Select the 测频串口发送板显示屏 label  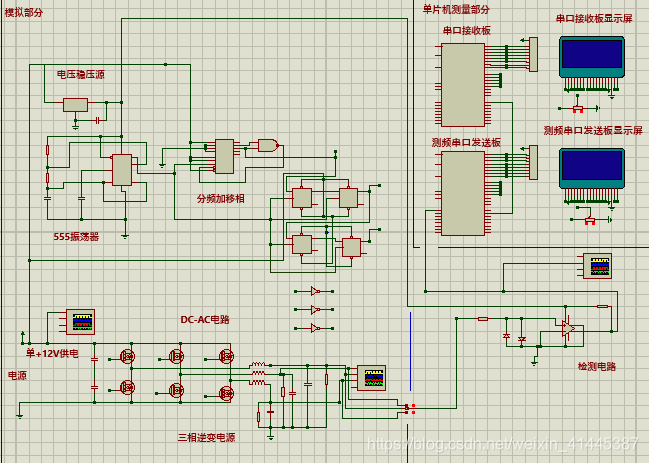[x=593, y=130]
